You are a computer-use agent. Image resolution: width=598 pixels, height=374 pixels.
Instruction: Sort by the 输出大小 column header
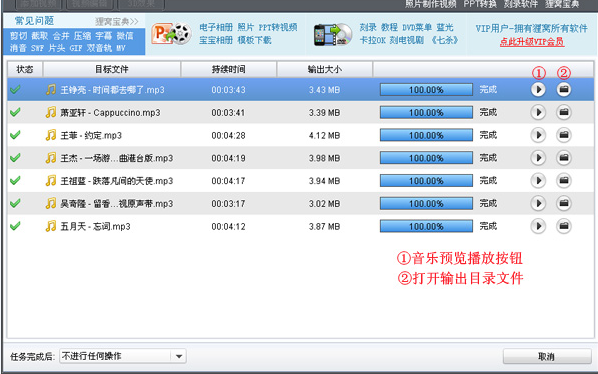click(x=325, y=69)
